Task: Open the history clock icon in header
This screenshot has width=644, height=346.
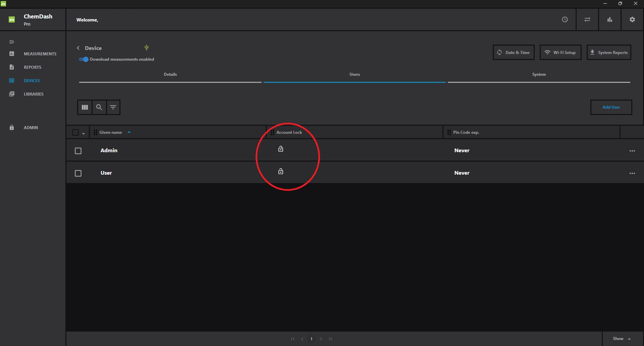Action: pos(565,20)
